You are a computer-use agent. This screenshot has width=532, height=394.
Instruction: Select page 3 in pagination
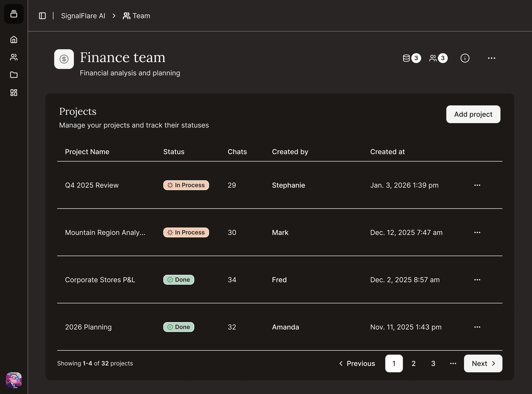tap(433, 363)
